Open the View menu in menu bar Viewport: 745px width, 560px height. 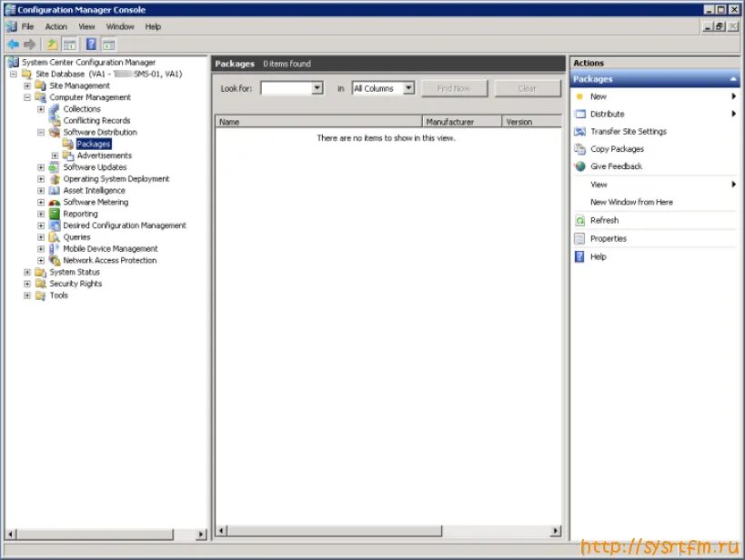coord(86,26)
